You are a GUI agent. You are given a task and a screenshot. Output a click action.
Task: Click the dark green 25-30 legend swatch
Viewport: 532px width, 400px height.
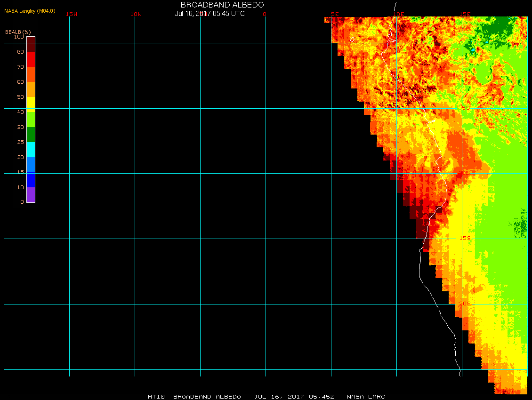(x=31, y=134)
